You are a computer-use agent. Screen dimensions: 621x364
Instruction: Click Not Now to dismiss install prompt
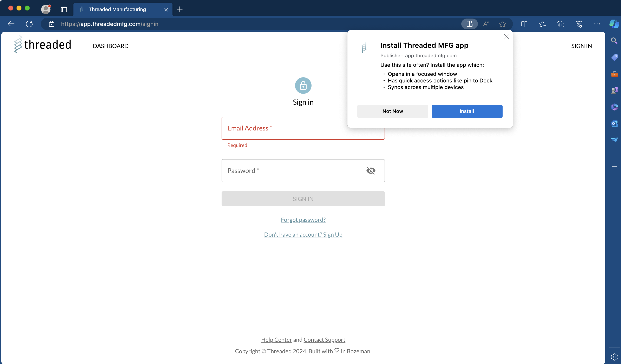pyautogui.click(x=392, y=111)
